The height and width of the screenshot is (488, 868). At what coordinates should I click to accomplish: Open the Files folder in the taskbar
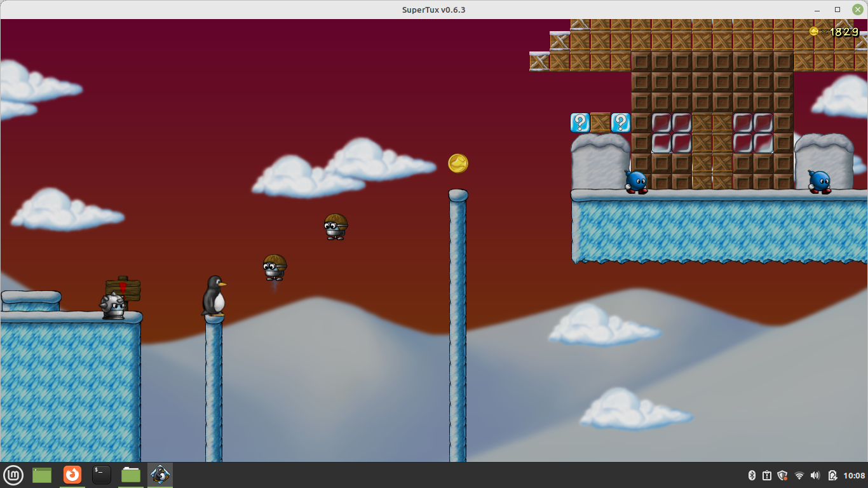coord(131,475)
